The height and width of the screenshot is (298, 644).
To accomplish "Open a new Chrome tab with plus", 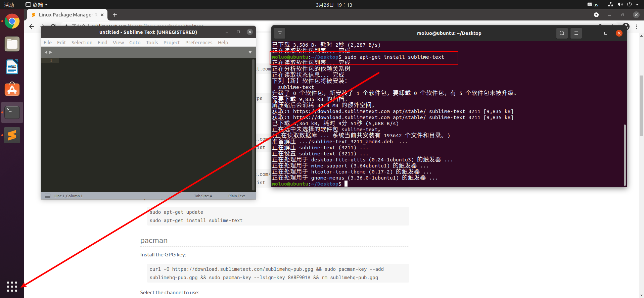I will point(115,15).
